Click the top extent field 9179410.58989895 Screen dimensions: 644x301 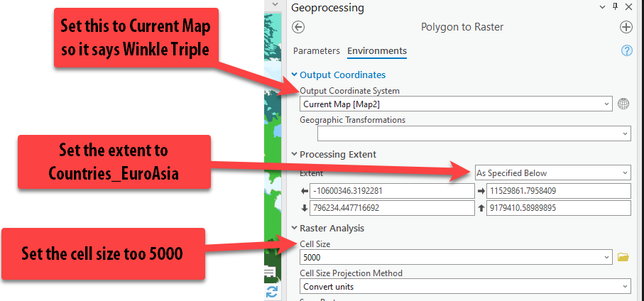(557, 208)
